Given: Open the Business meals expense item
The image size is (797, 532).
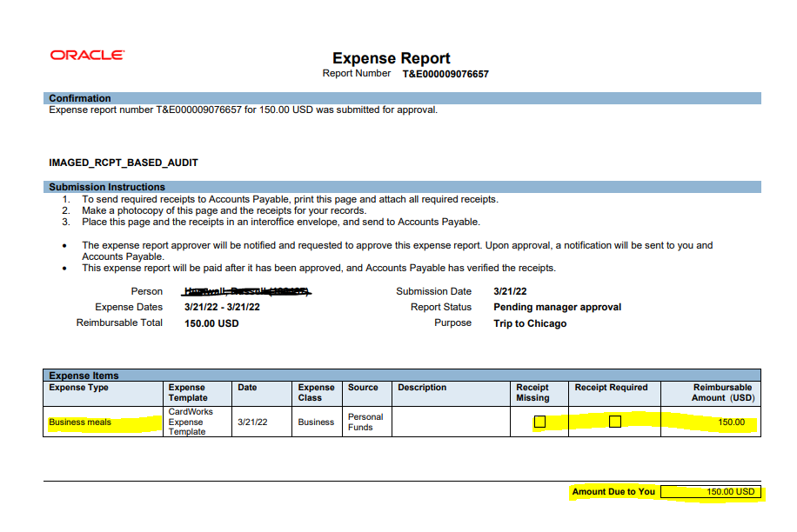Looking at the screenshot, I should point(77,420).
